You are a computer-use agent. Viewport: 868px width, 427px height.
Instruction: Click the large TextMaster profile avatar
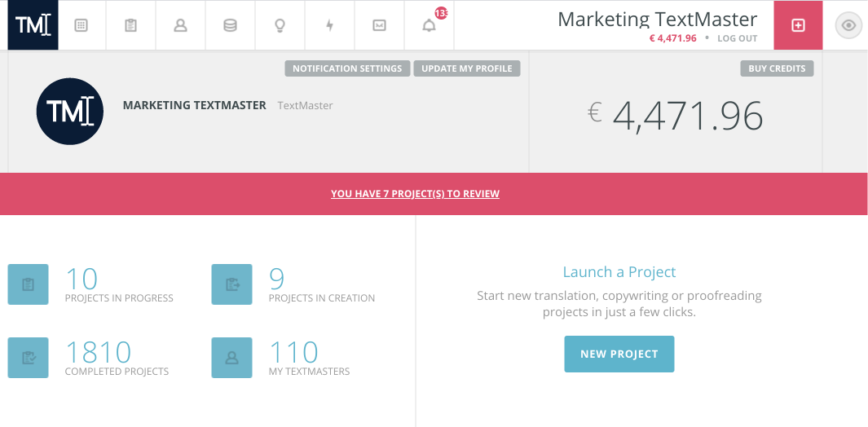tap(70, 112)
